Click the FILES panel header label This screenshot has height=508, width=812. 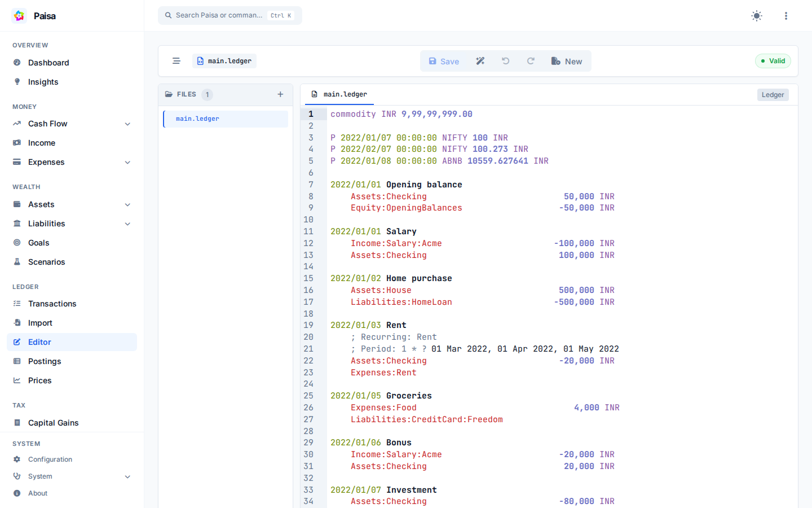tap(187, 94)
